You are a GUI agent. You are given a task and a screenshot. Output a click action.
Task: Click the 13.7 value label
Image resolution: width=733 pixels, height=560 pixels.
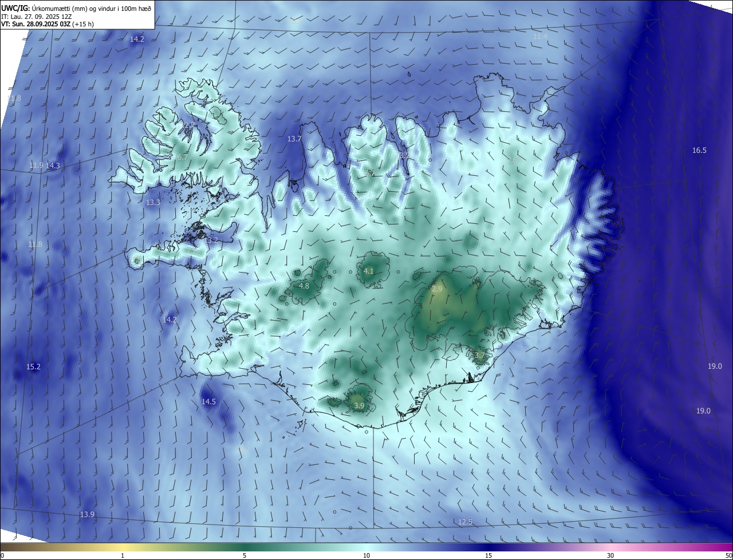point(294,139)
